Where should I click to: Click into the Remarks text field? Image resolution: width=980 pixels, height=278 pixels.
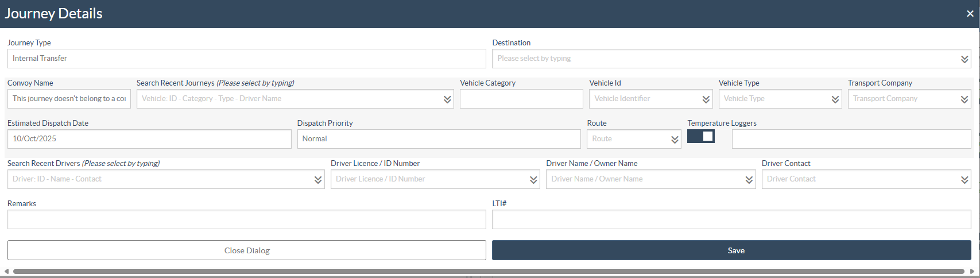(x=246, y=219)
